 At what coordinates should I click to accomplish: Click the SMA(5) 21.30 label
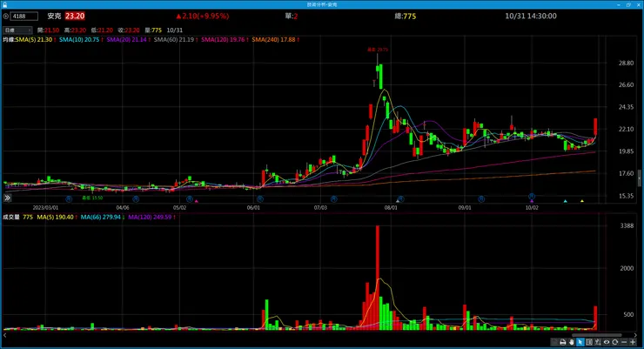pos(36,40)
